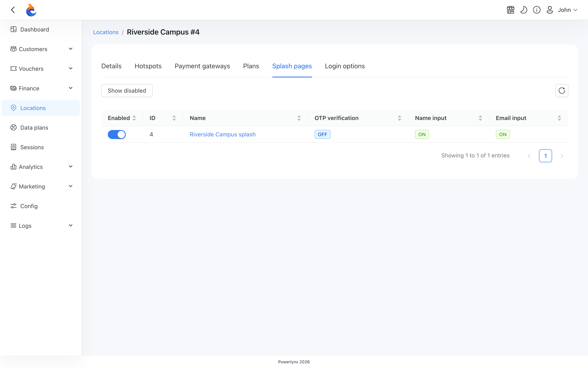Switch to the Details tab
Viewport: 588px width, 368px height.
pos(111,66)
